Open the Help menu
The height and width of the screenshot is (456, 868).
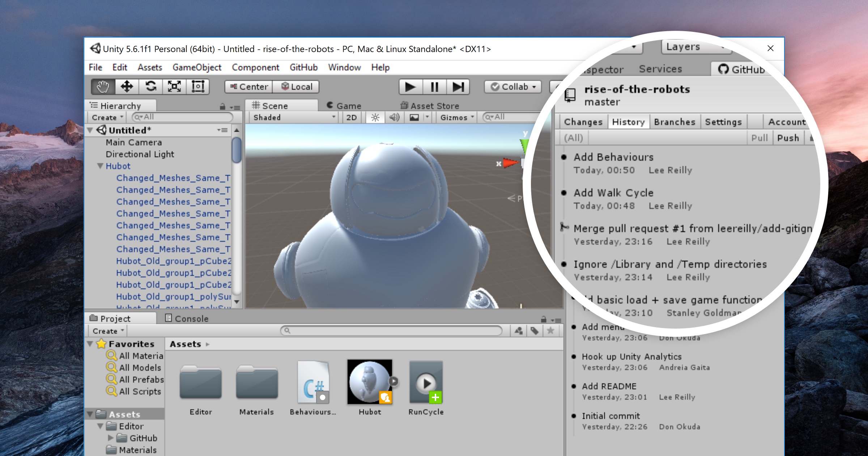pos(380,67)
